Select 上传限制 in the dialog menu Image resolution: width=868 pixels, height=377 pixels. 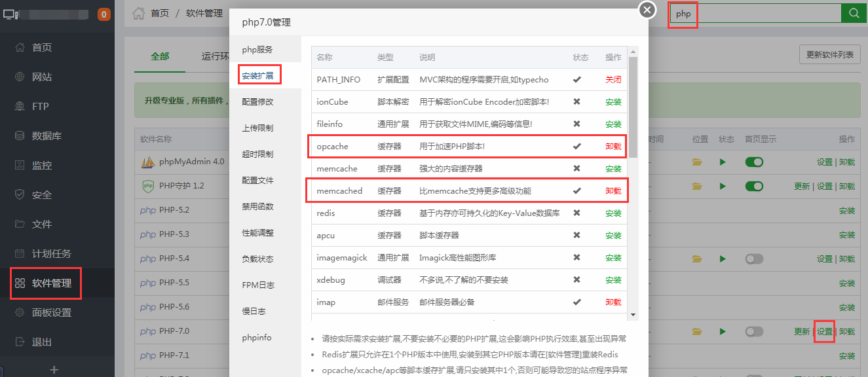[257, 128]
